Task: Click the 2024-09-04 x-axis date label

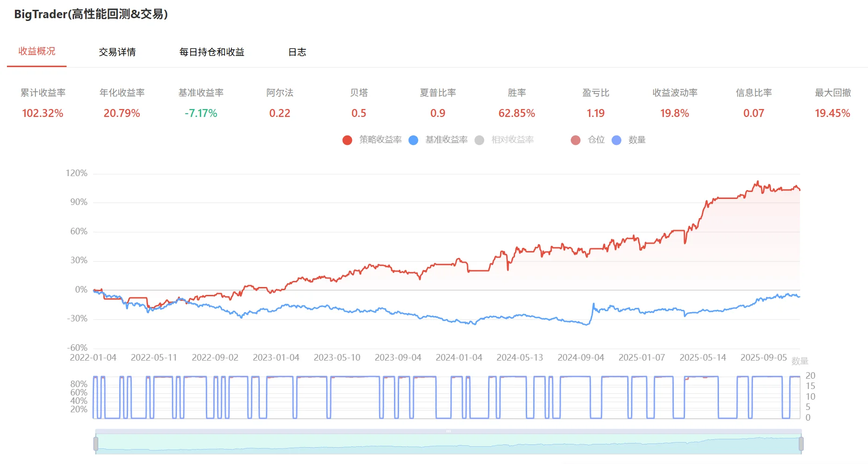Action: tap(581, 357)
